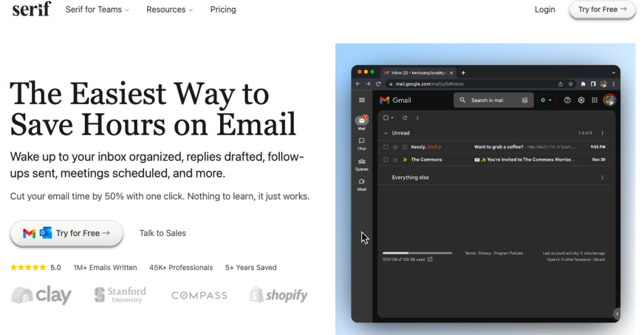The width and height of the screenshot is (644, 335).
Task: Open the Login link
Action: pyautogui.click(x=545, y=9)
